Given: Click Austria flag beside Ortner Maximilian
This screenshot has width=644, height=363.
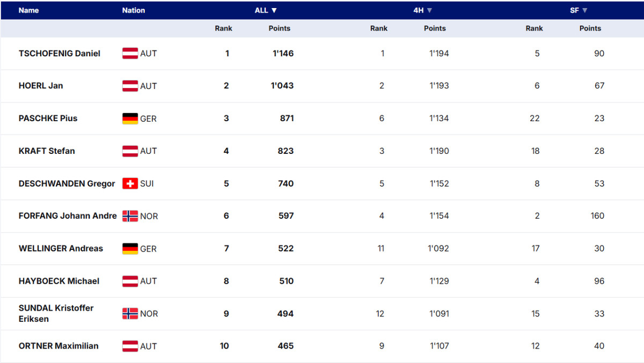Looking at the screenshot, I should click(130, 346).
